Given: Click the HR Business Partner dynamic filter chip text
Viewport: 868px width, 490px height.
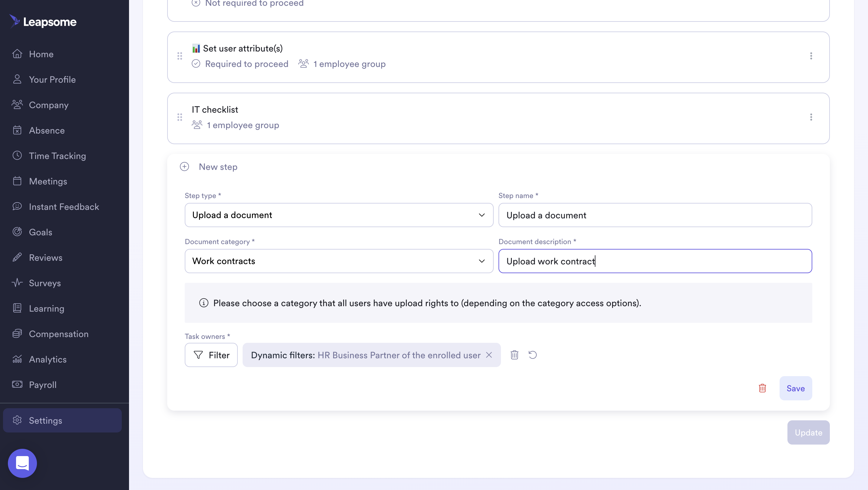Looking at the screenshot, I should coord(399,355).
